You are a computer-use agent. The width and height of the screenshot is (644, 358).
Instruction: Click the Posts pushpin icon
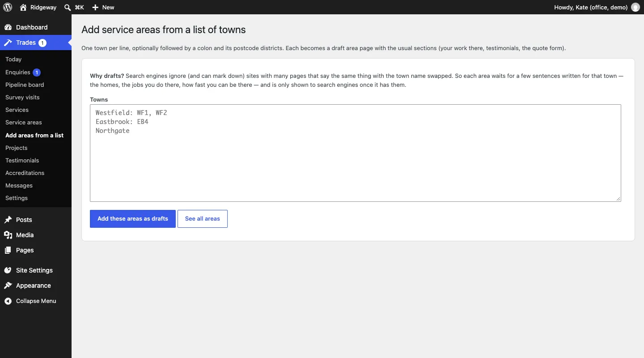click(8, 220)
